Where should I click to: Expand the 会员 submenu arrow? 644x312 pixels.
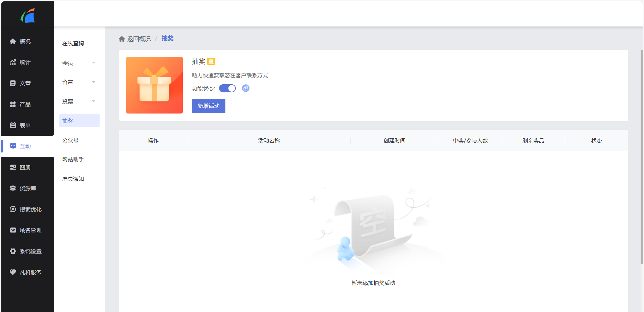[x=94, y=63]
